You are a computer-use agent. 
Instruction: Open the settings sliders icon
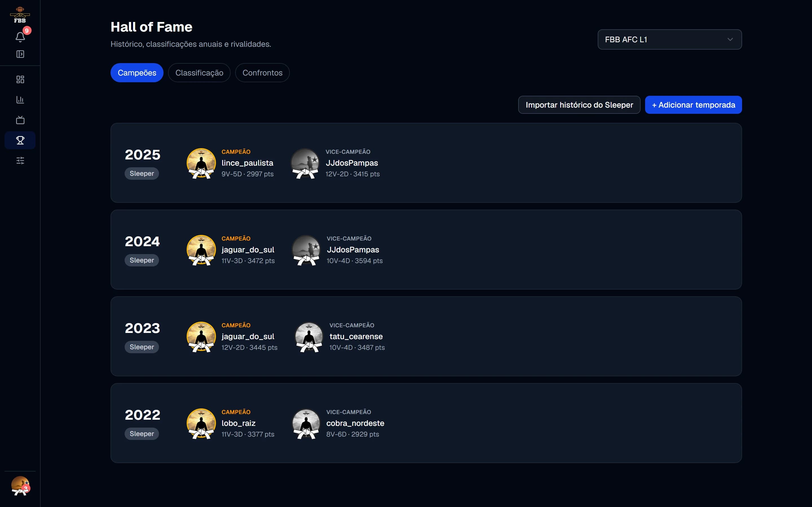click(x=20, y=161)
